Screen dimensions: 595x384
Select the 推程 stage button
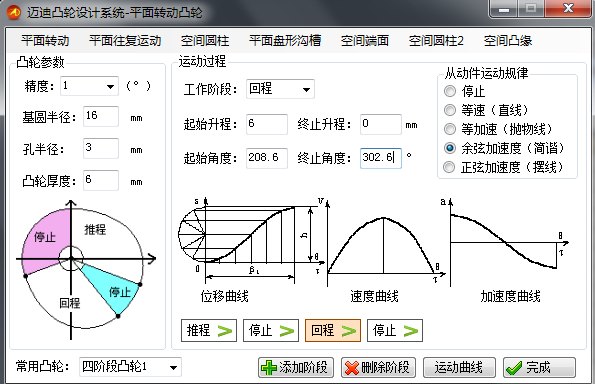tap(209, 330)
